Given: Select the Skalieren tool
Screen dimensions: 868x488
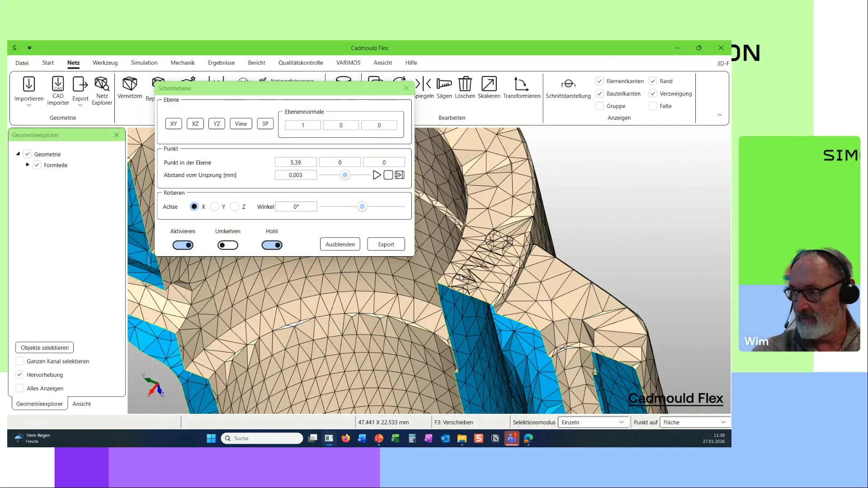Looking at the screenshot, I should point(489,84).
